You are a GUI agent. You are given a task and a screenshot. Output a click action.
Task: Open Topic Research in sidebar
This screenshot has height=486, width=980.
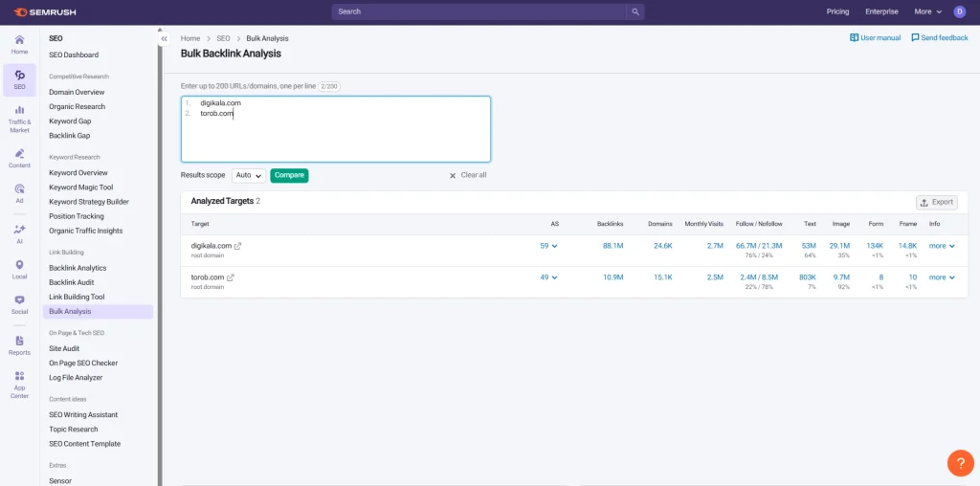point(73,430)
